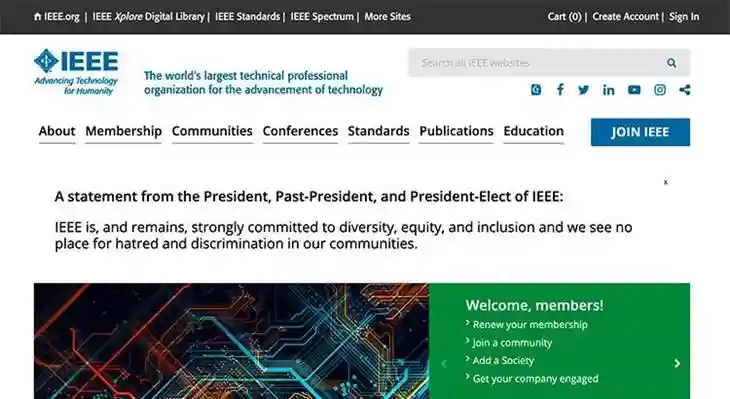The height and width of the screenshot is (399, 730).
Task: Open IEEE Xplore Digital Library link
Action: click(149, 17)
